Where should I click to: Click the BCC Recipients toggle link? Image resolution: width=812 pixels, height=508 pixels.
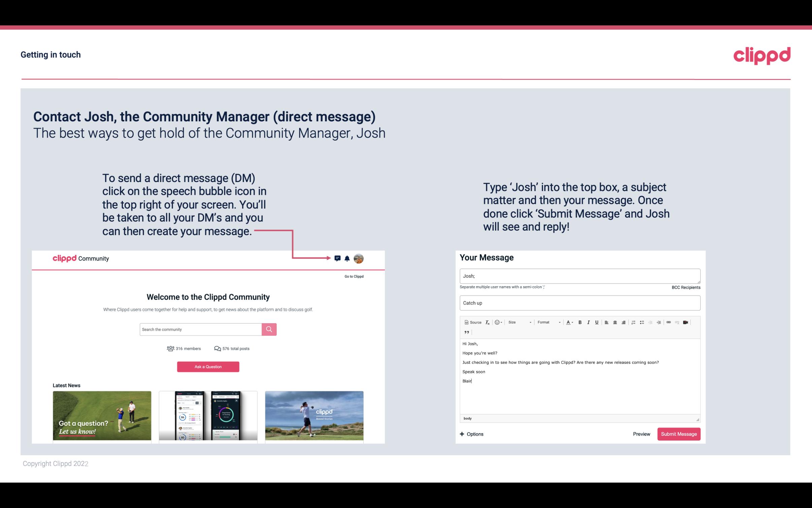(685, 287)
